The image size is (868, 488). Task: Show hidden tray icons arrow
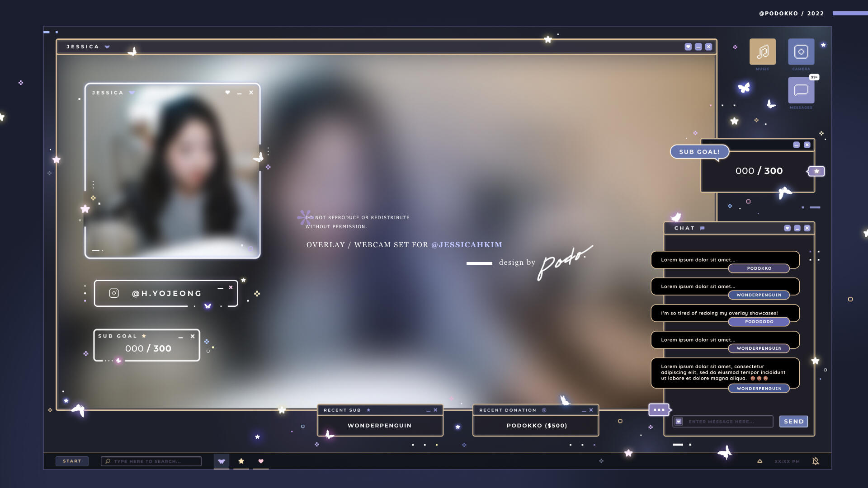coord(759,461)
